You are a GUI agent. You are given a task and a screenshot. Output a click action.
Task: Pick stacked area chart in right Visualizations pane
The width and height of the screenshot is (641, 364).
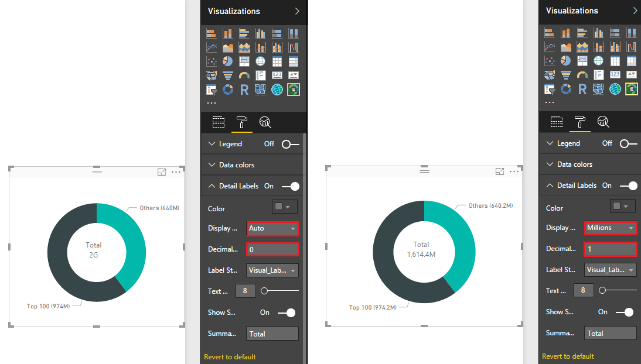[x=582, y=47]
